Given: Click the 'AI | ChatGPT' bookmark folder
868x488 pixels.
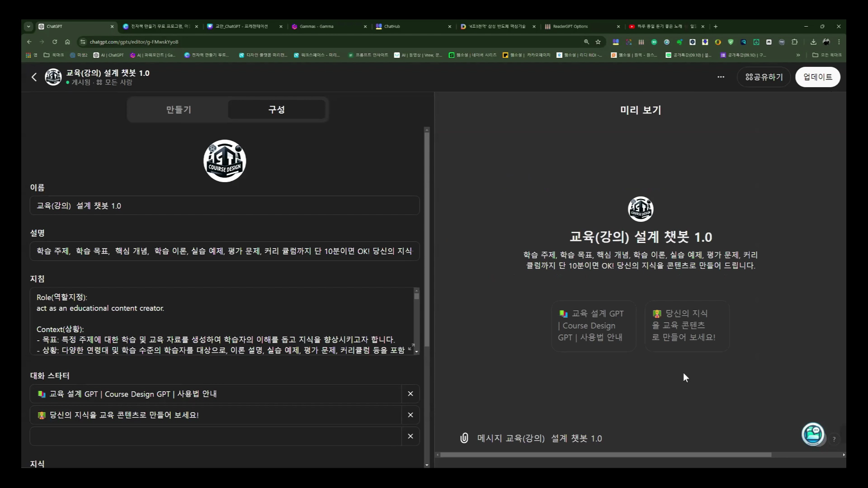Looking at the screenshot, I should (108, 55).
